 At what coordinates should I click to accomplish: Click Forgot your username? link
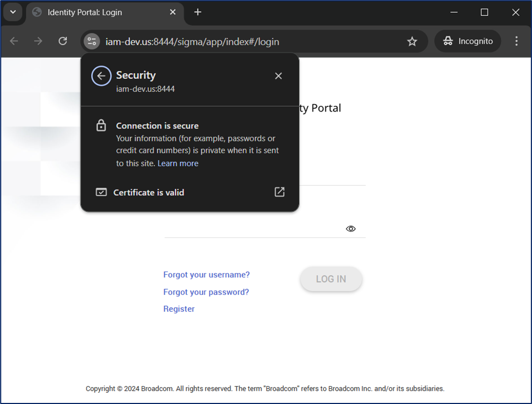point(206,275)
